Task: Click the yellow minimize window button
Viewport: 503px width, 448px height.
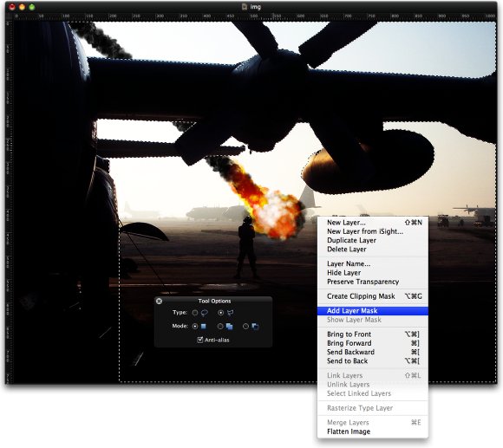Action: click(x=22, y=7)
